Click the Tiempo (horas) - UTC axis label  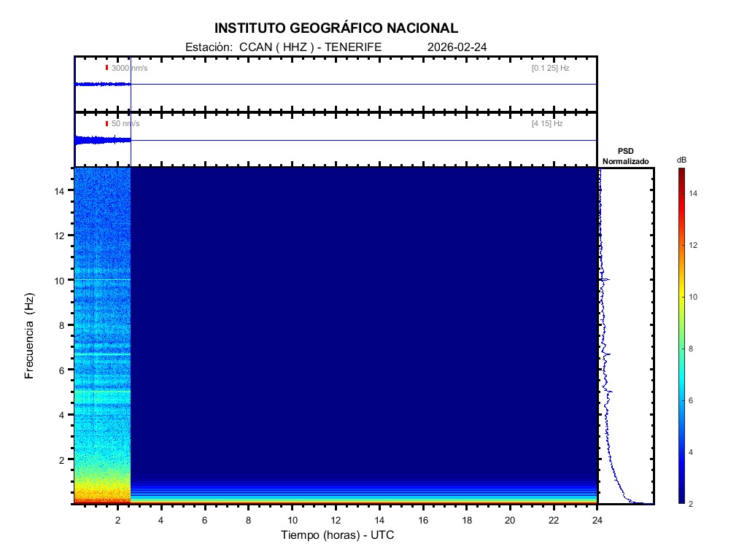[x=338, y=535]
